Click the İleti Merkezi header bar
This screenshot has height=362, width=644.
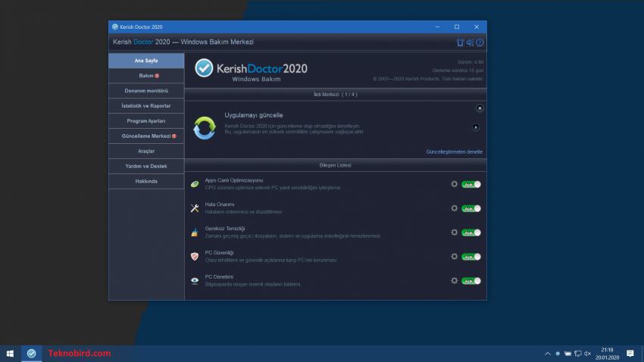click(x=335, y=95)
